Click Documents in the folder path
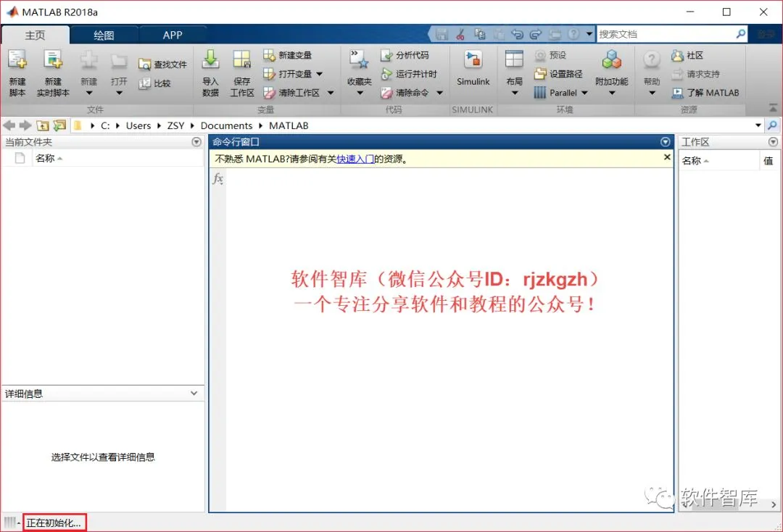 point(226,126)
